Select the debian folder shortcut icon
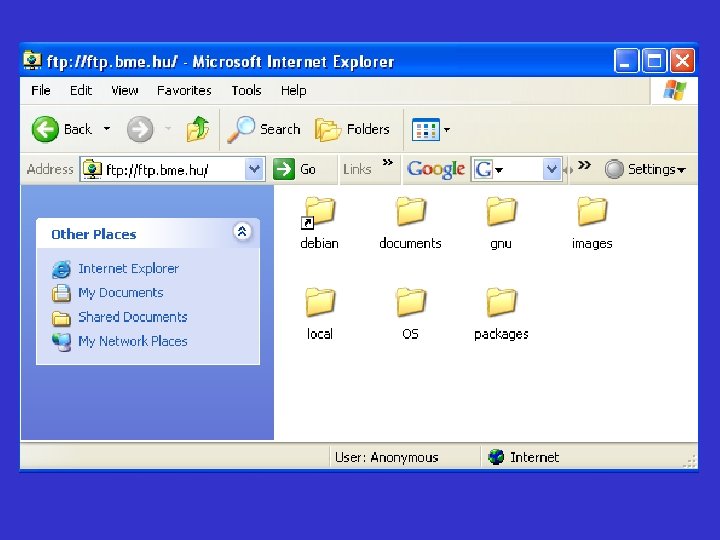Image resolution: width=720 pixels, height=540 pixels. [319, 213]
